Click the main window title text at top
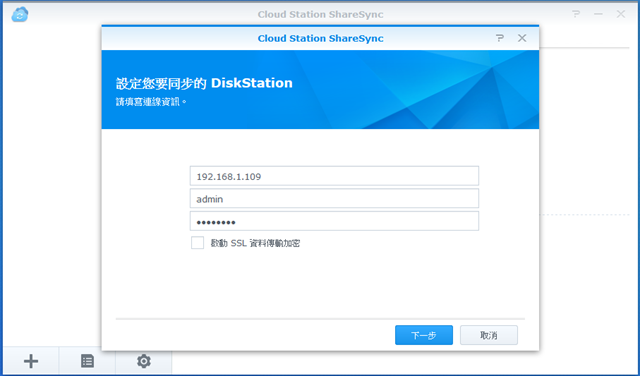 [x=320, y=14]
